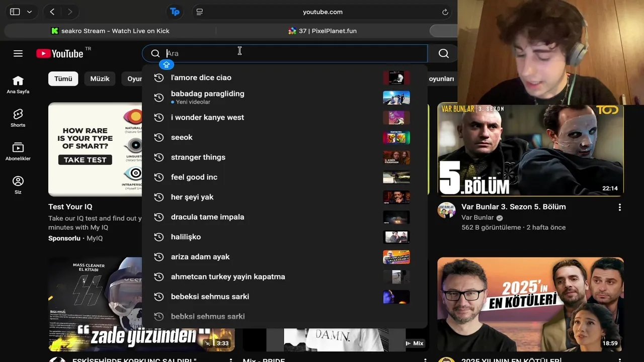Open Ana Sayfa in the sidebar
Screen dimensions: 644x362
coord(18,84)
